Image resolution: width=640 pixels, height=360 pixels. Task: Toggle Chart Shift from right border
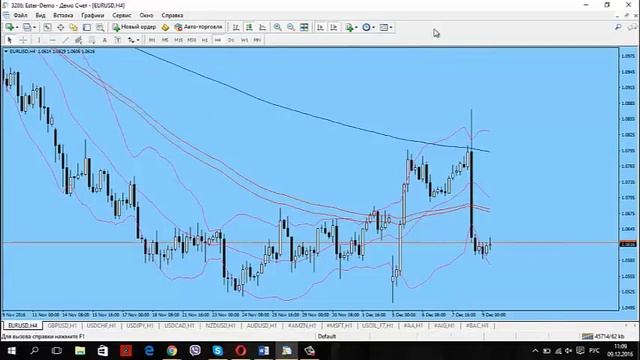tap(333, 27)
